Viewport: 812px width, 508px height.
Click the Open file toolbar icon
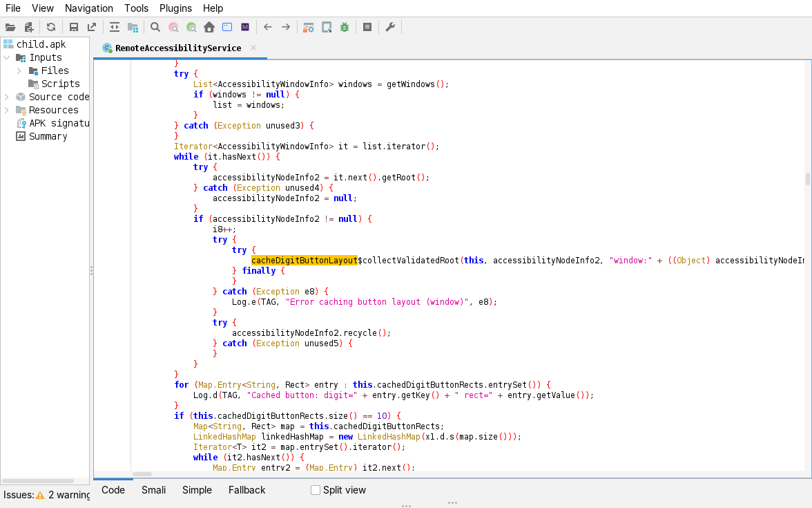(10, 28)
